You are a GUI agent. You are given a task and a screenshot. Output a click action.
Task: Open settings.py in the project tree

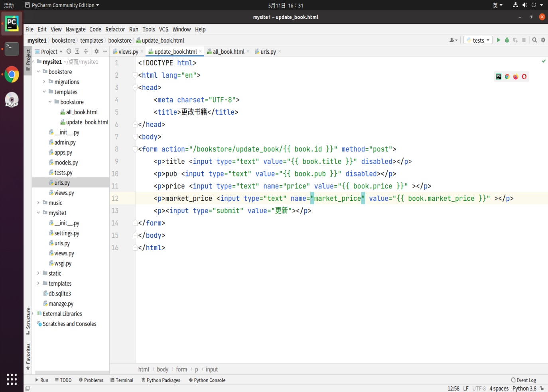tap(67, 233)
